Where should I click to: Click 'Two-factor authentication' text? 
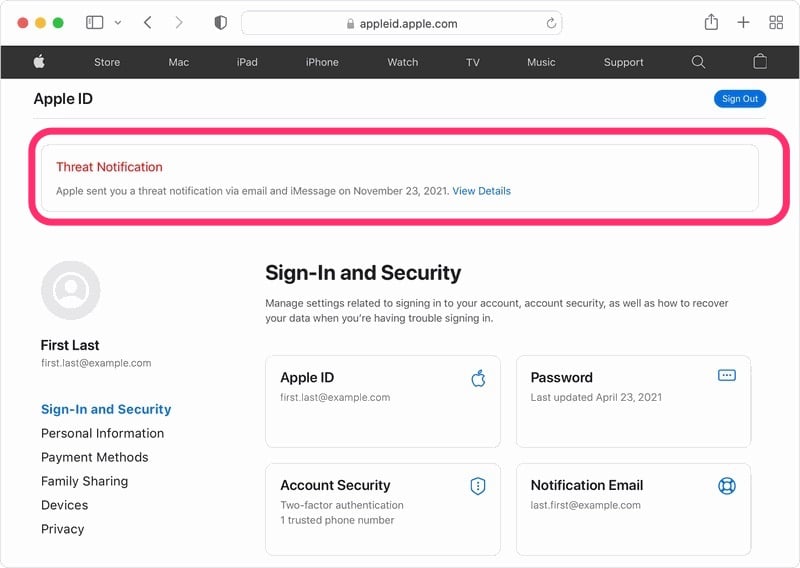point(342,505)
